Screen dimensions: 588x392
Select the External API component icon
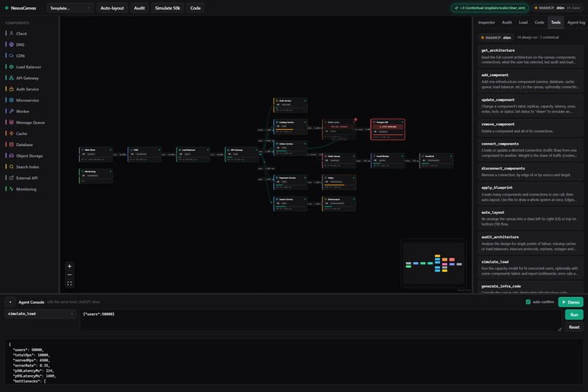coord(11,178)
